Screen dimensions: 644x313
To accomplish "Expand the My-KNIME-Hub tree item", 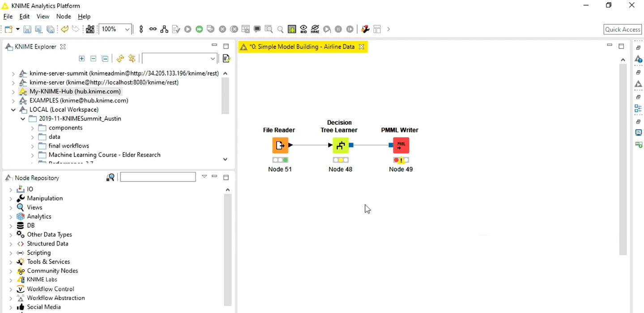I will [13, 92].
